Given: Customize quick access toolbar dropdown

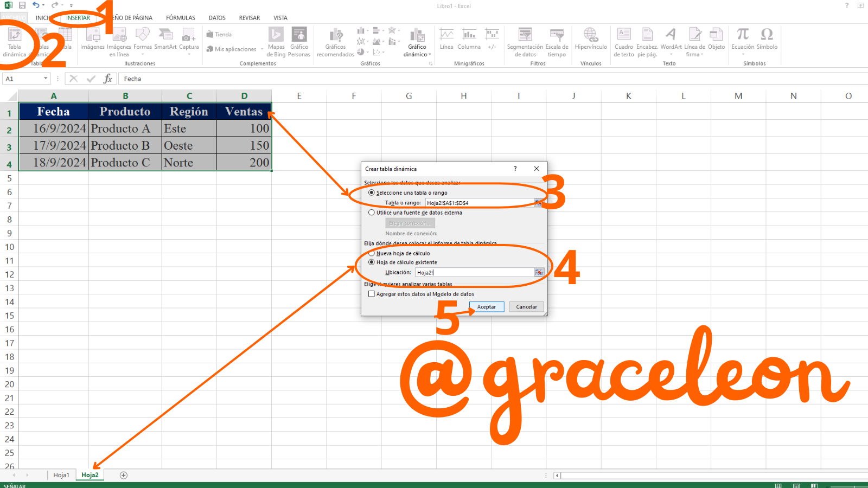Looking at the screenshot, I should [71, 5].
